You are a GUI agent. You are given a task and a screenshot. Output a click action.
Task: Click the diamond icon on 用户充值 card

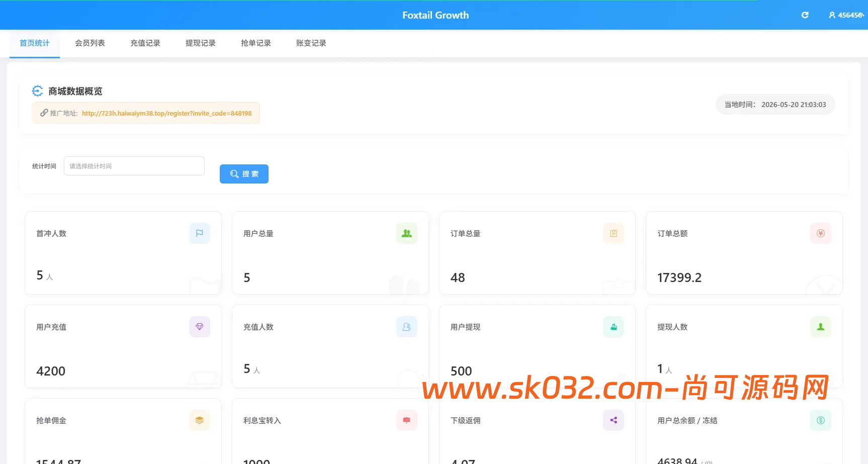click(x=200, y=327)
